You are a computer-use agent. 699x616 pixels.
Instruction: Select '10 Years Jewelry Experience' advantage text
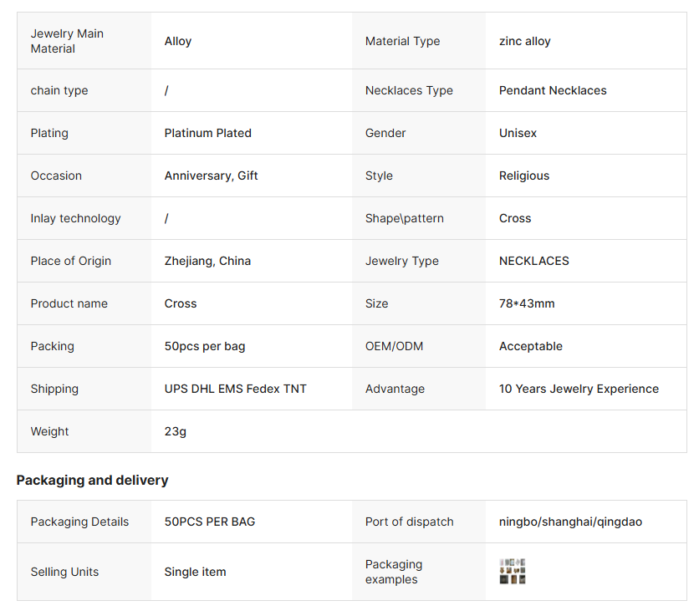click(579, 389)
